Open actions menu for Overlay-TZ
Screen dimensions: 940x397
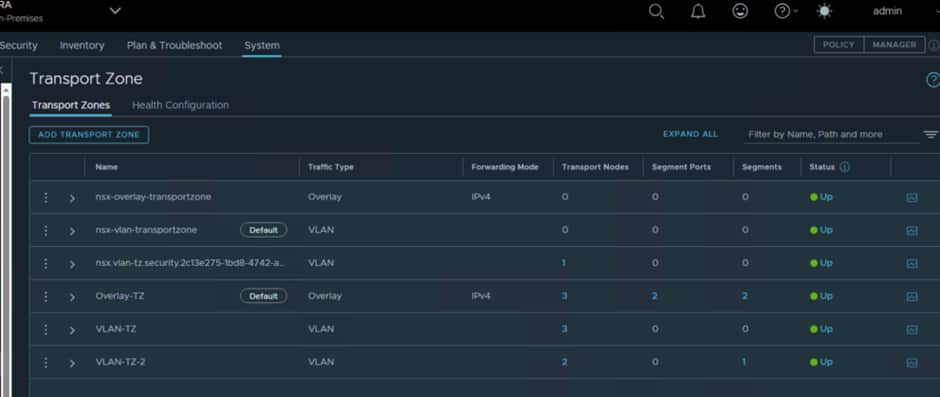click(x=46, y=296)
